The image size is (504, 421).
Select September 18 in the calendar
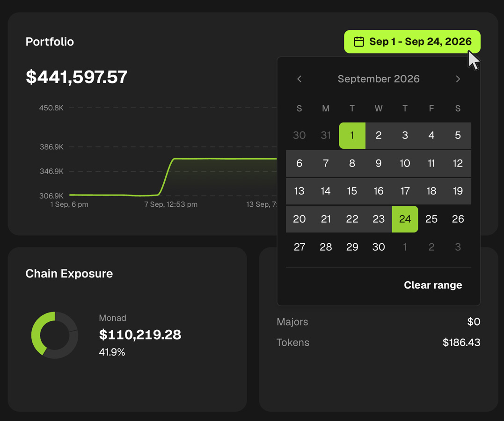(x=431, y=191)
